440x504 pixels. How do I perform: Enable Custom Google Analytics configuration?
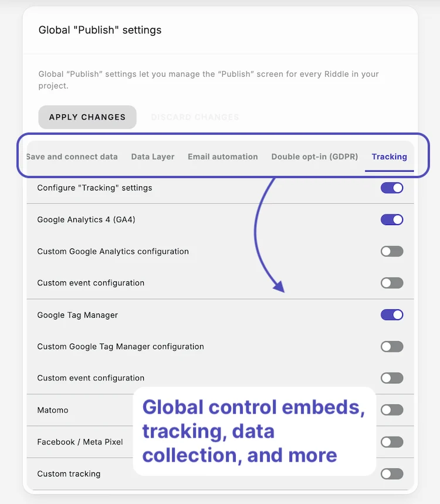[391, 251]
